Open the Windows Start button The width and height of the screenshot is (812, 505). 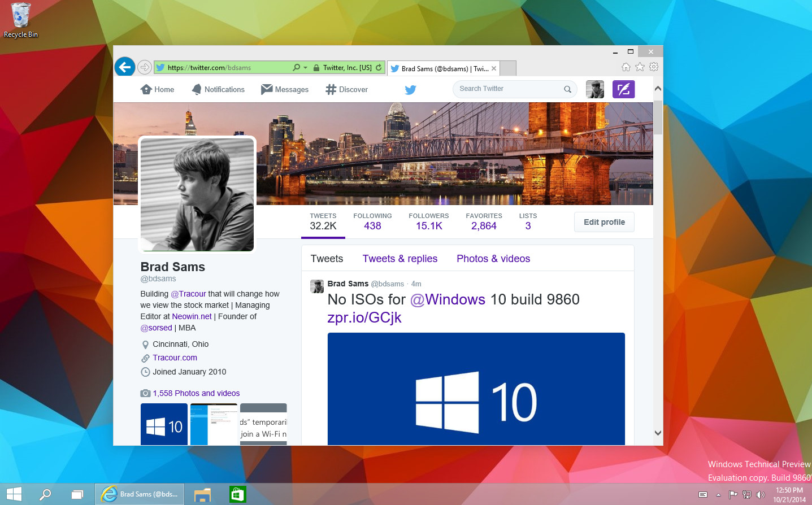[14, 494]
